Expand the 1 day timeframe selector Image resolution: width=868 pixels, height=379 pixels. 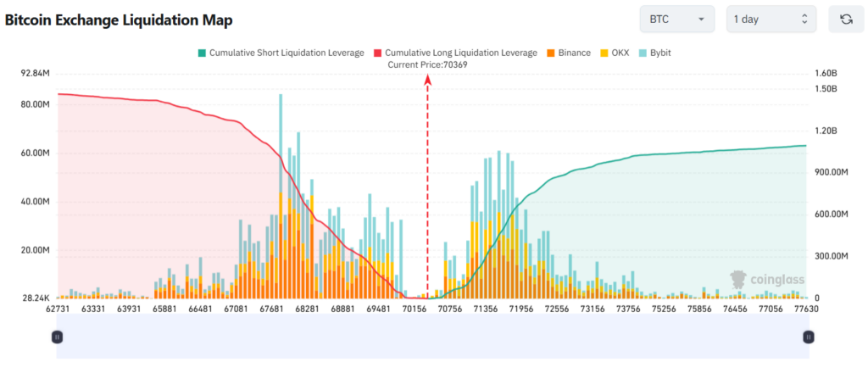(771, 20)
